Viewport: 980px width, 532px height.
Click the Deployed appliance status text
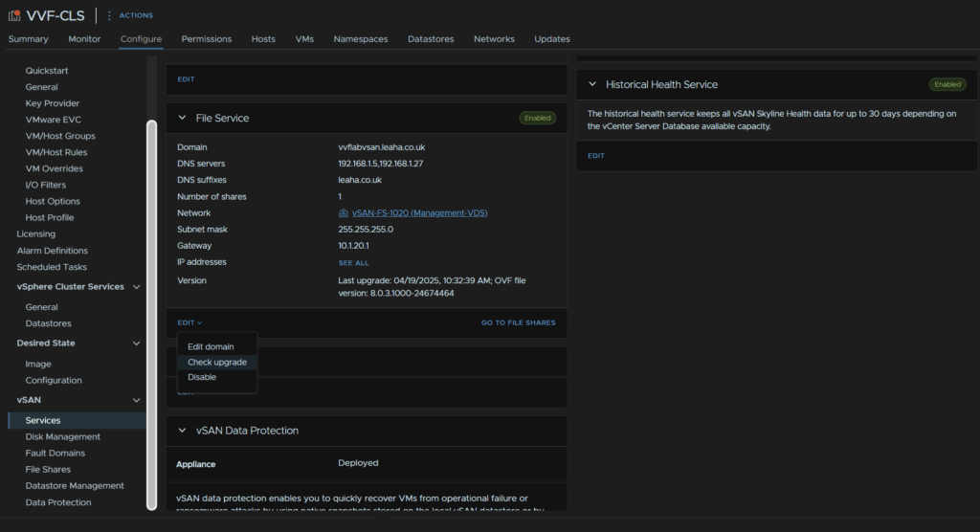[358, 462]
